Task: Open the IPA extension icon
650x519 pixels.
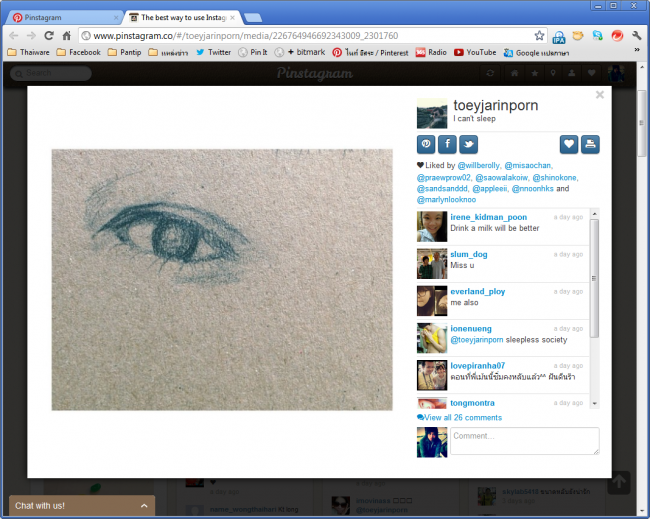Action: [559, 36]
